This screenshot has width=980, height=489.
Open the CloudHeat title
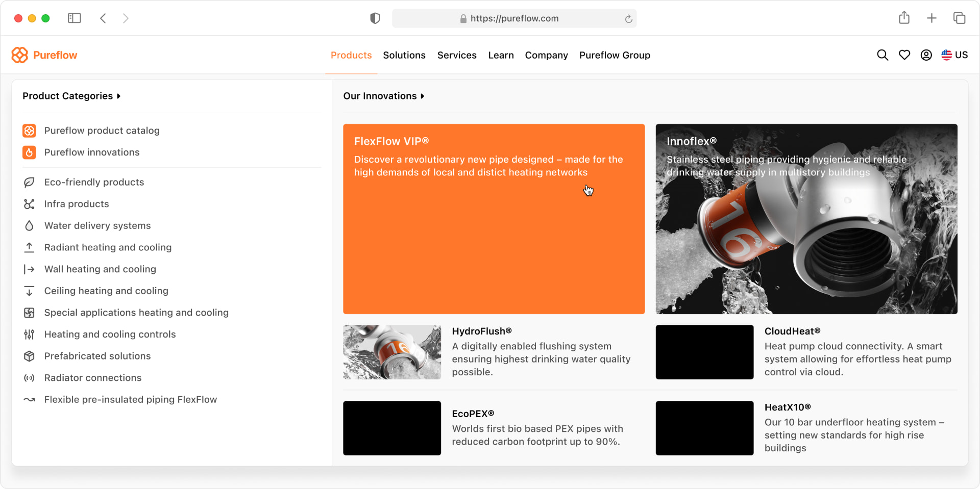[792, 331]
